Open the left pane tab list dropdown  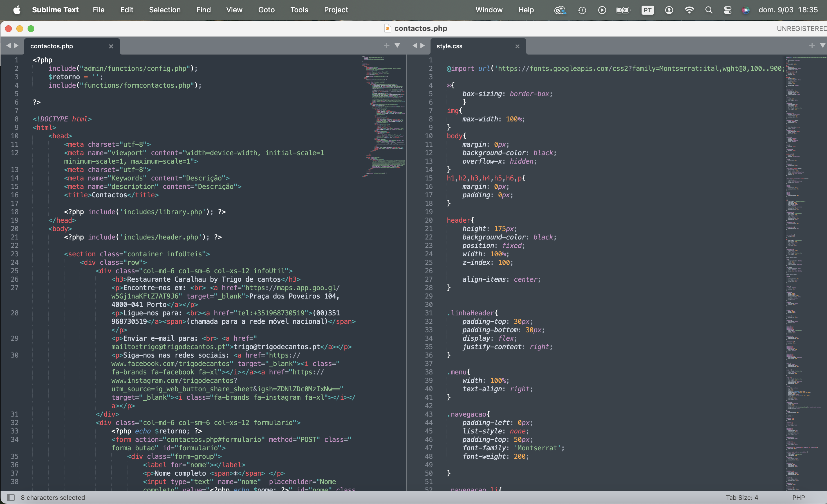[397, 46]
